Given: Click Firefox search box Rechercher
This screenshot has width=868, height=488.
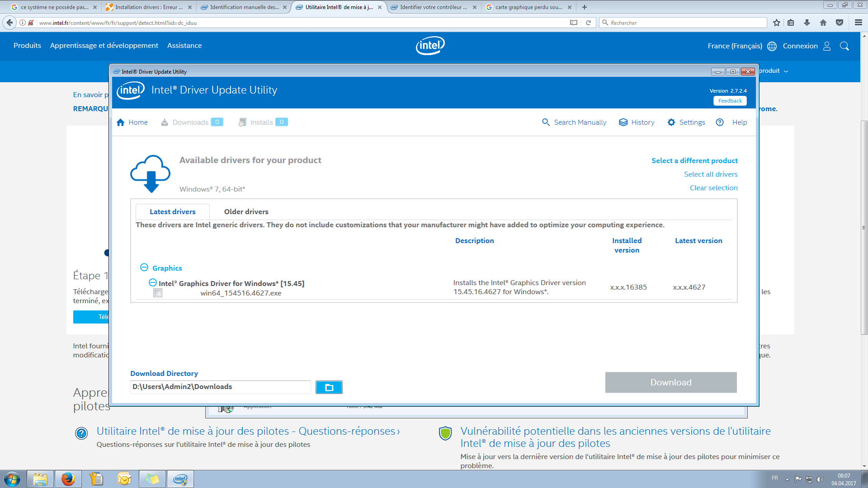Looking at the screenshot, I should click(x=683, y=23).
